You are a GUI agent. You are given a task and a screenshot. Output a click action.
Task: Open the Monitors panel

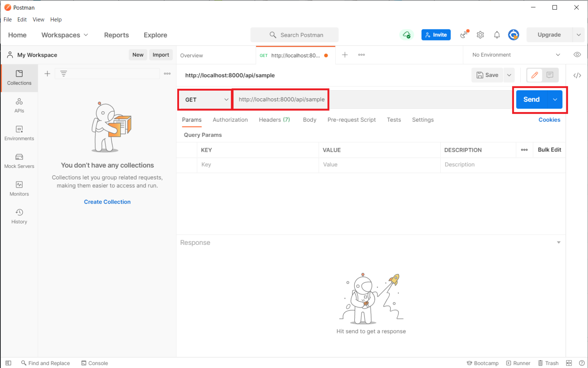(x=19, y=188)
